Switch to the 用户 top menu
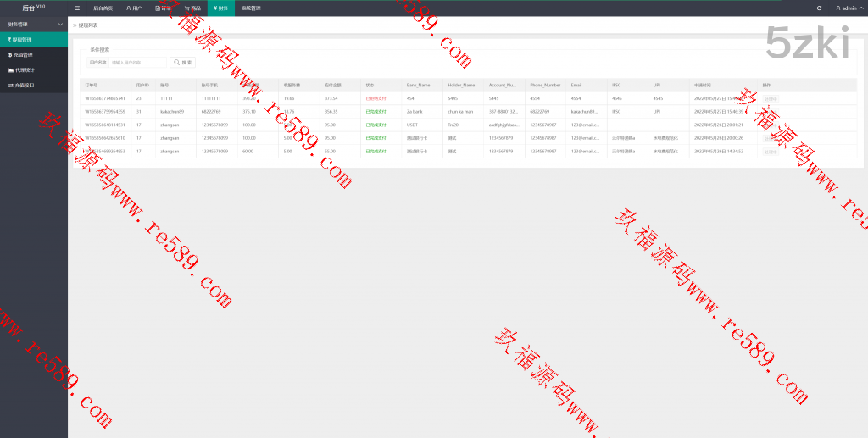 (x=134, y=8)
